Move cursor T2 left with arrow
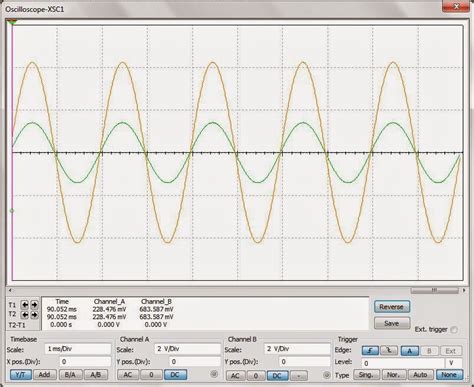474x387 pixels. (x=24, y=314)
